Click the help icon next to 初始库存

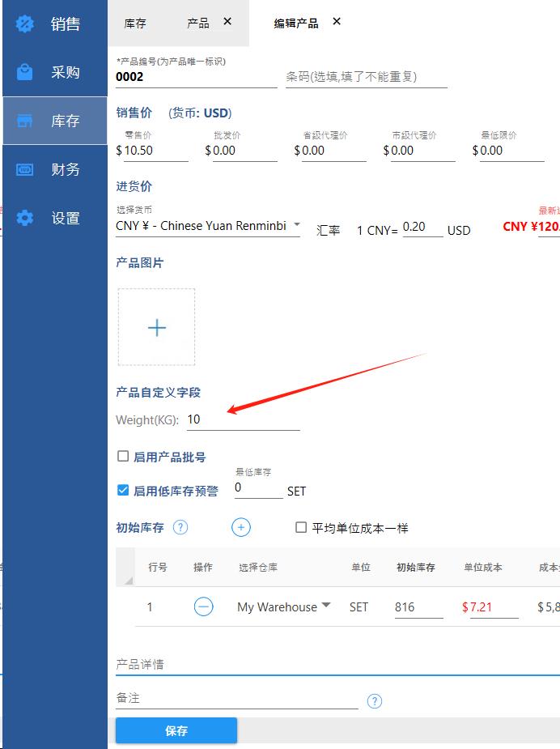180,527
